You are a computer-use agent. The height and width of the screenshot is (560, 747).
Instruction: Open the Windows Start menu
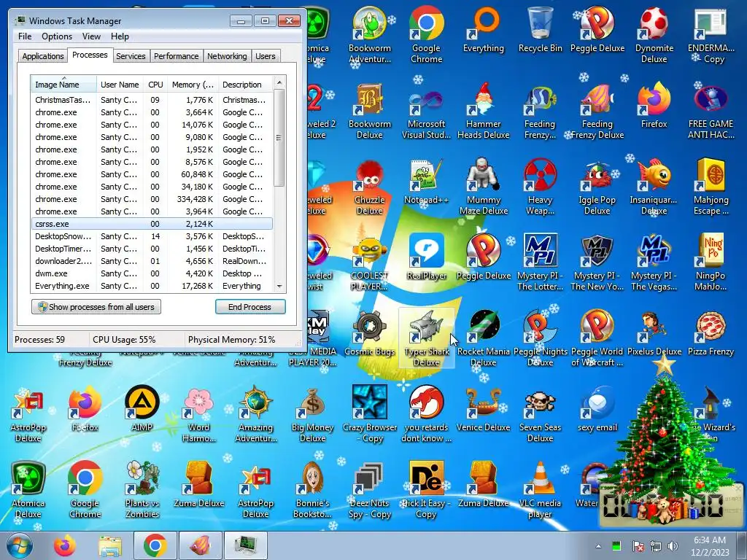click(20, 545)
